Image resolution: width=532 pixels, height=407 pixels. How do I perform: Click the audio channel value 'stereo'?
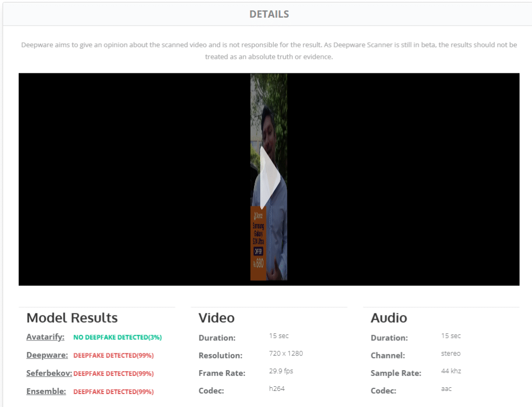[x=450, y=353]
